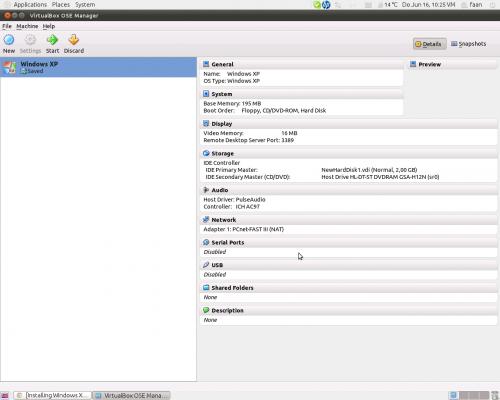The height and width of the screenshot is (400, 500).
Task: Click VirtualBox OSE Mana taskbar button
Action: pyautogui.click(x=132, y=395)
